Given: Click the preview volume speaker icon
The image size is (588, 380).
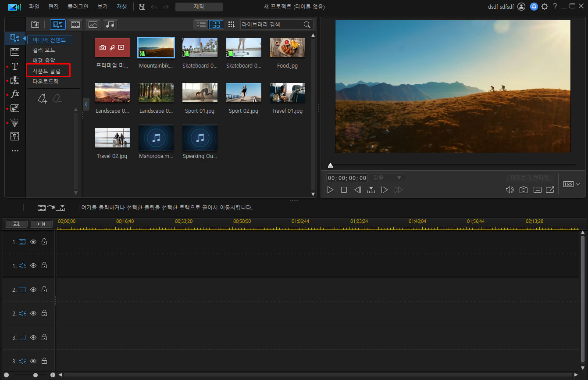Looking at the screenshot, I should [510, 190].
